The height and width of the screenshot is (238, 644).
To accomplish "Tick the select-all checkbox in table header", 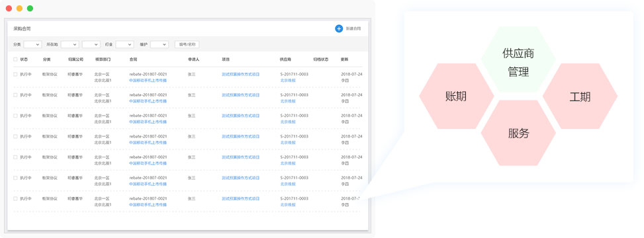I will (15, 59).
